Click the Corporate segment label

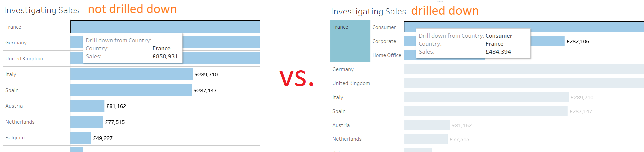[x=384, y=41]
